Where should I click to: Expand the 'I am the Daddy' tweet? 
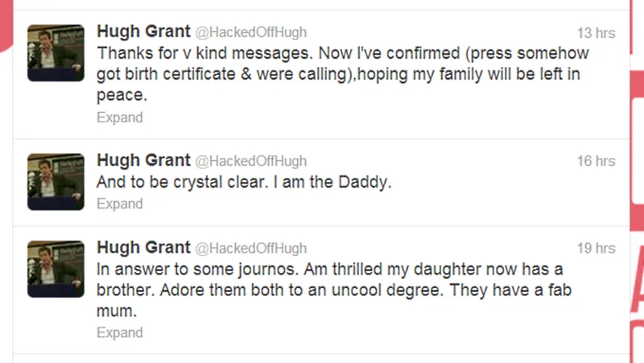pos(119,204)
